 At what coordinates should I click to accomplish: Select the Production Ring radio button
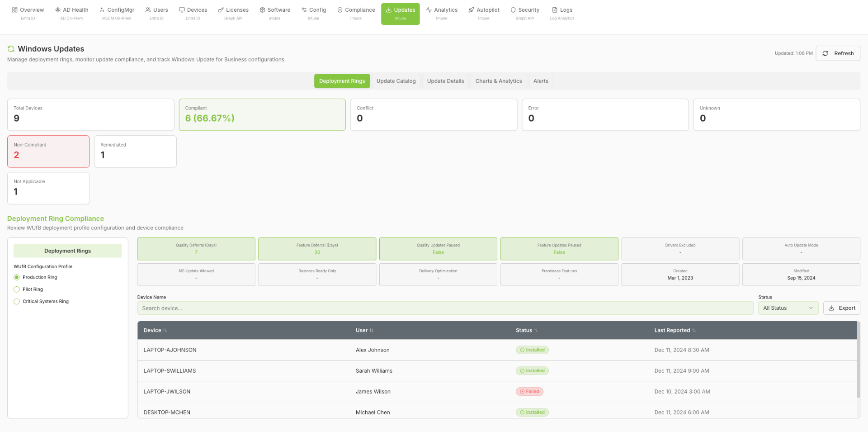pos(17,277)
